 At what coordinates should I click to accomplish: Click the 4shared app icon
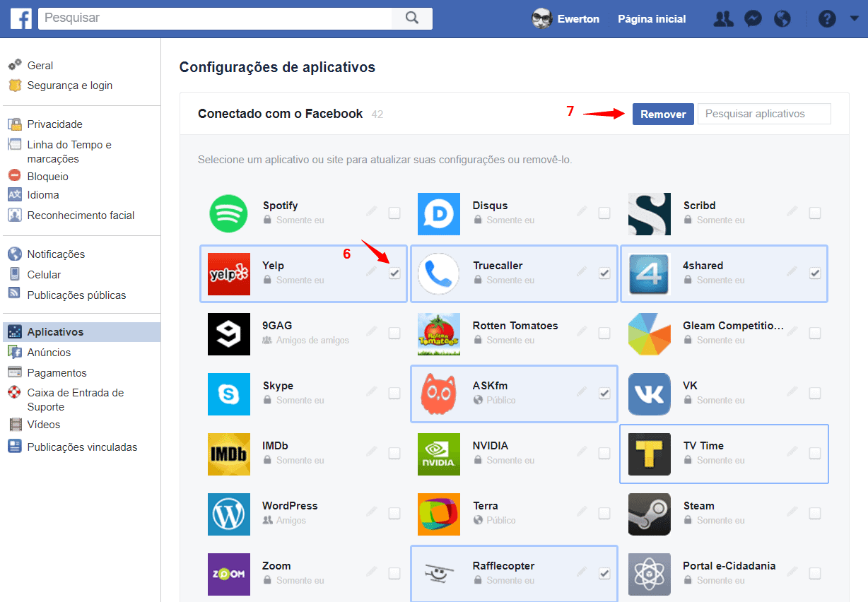[650, 273]
